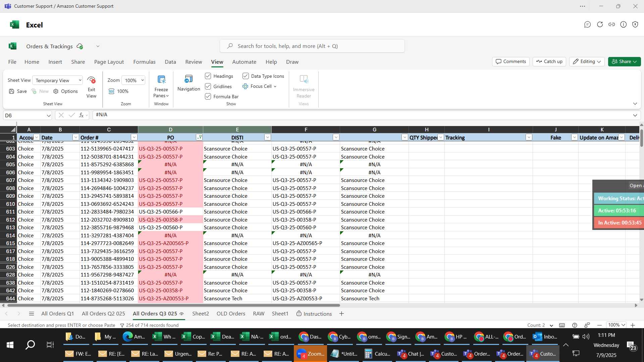
Task: Toggle the Gridlines checkbox
Action: (208, 86)
